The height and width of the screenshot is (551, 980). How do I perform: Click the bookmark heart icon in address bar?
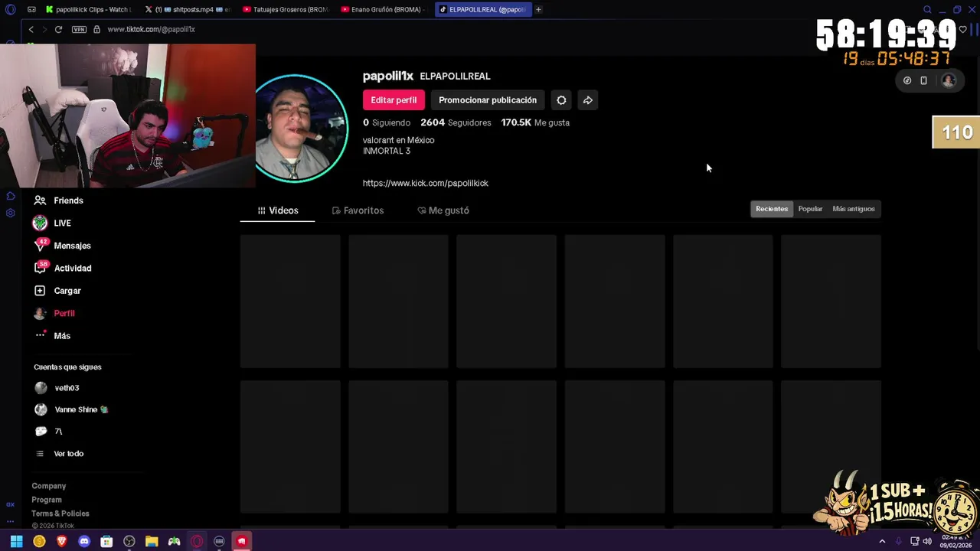(x=962, y=29)
